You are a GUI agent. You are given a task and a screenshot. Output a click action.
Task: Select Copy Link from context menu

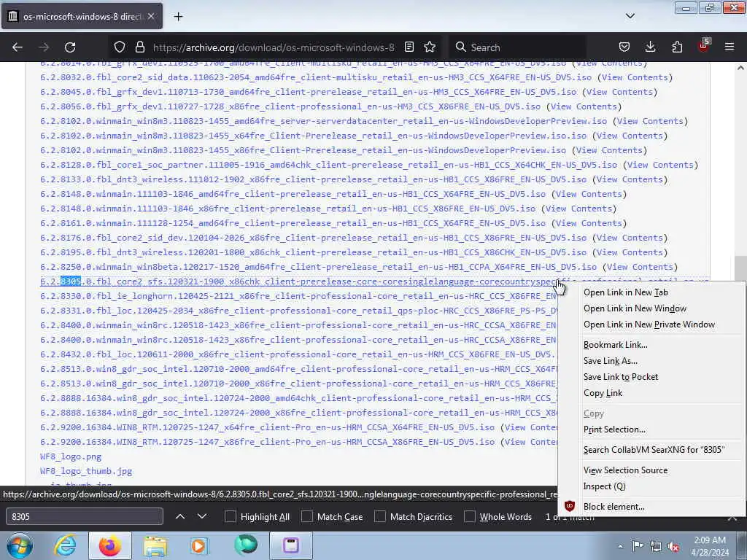[603, 393]
